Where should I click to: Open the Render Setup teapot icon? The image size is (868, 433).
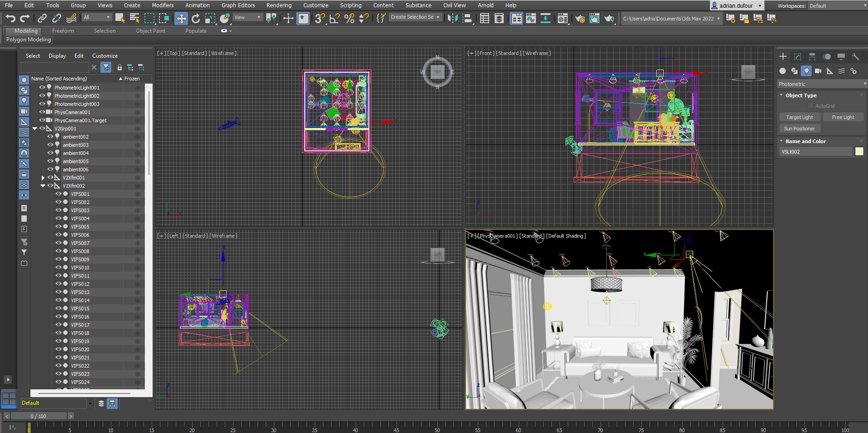click(x=580, y=19)
